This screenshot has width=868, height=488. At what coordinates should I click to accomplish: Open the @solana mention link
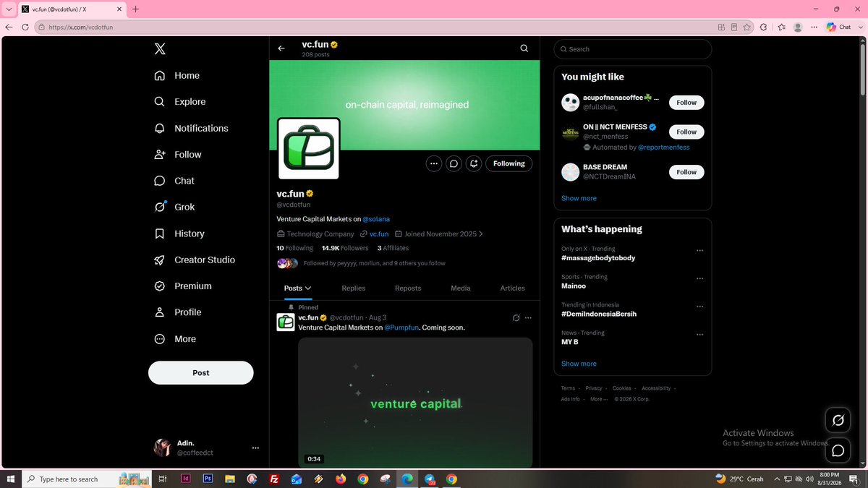(x=376, y=218)
